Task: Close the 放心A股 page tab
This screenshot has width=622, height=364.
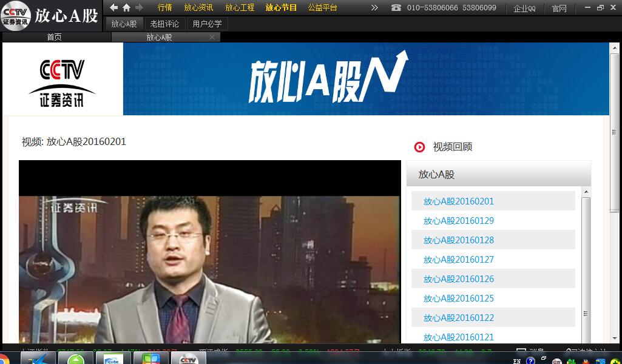Action: (x=212, y=37)
